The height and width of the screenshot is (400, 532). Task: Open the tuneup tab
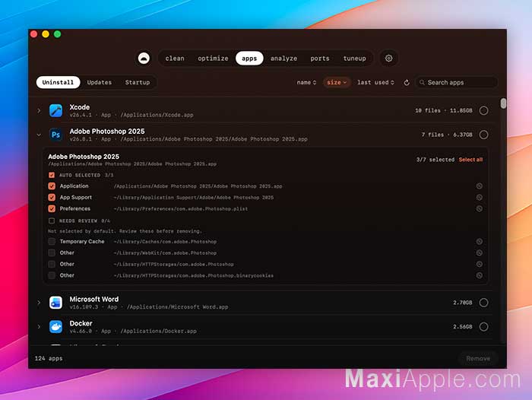355,59
